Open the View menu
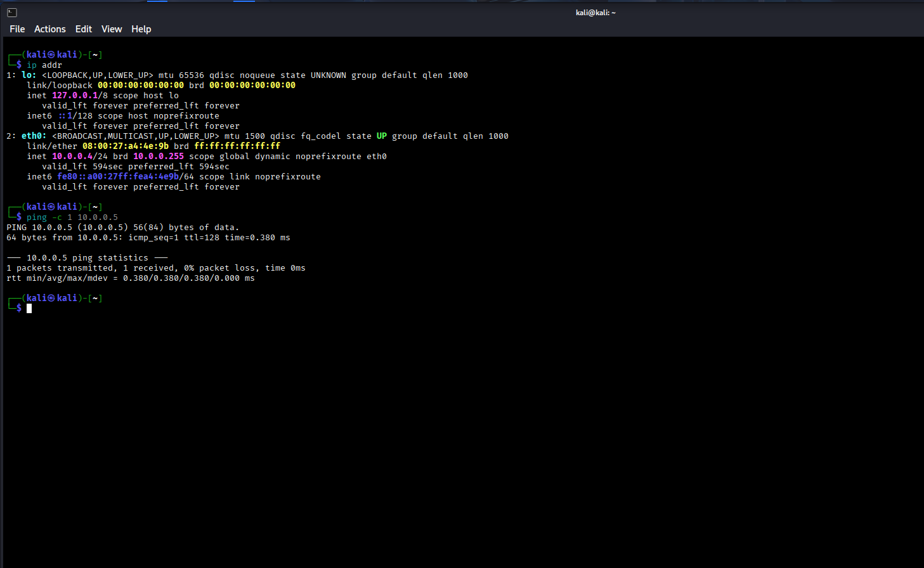 (x=112, y=29)
